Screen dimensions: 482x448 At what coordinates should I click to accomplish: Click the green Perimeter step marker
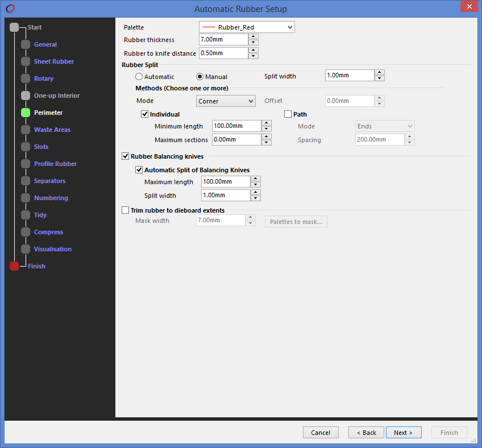tap(26, 113)
